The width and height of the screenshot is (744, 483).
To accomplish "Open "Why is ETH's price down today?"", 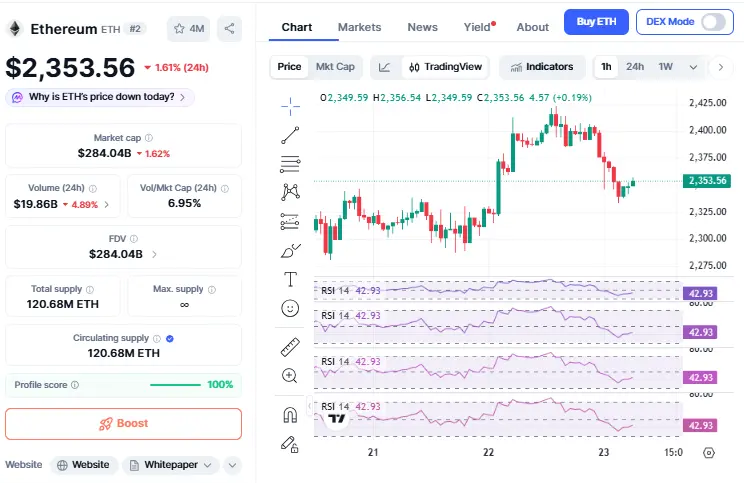I will coord(100,97).
